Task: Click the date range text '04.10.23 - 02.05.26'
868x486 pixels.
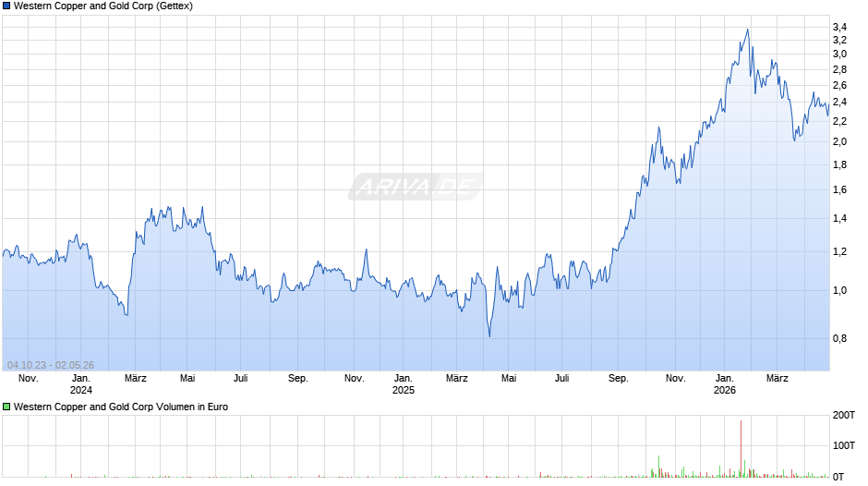Action: click(51, 365)
